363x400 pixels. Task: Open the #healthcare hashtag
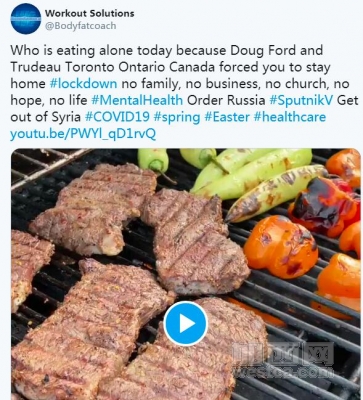click(x=290, y=117)
